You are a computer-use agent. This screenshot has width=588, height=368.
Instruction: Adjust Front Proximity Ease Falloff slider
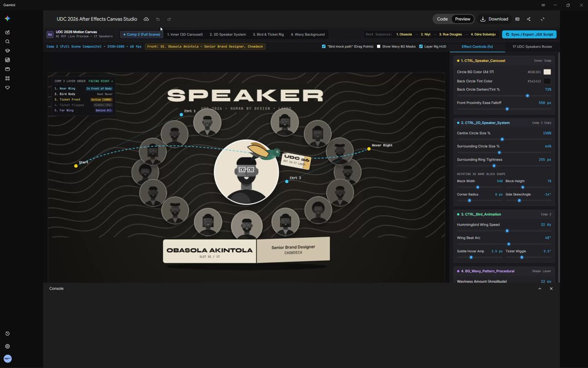point(504,109)
